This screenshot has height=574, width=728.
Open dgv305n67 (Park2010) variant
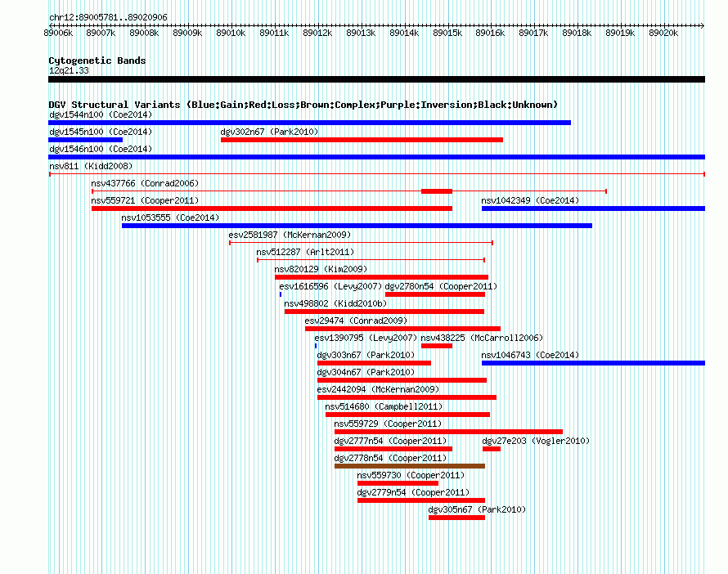[x=477, y=509]
